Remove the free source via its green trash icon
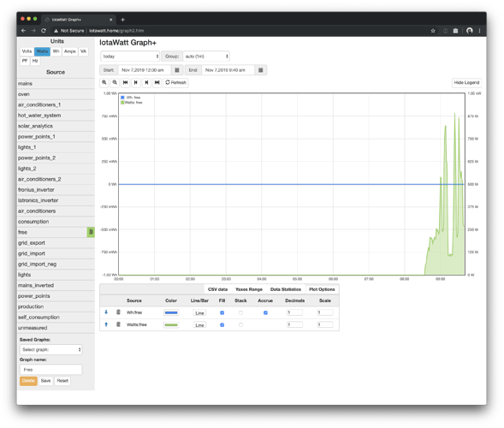504x428 pixels. (91, 232)
